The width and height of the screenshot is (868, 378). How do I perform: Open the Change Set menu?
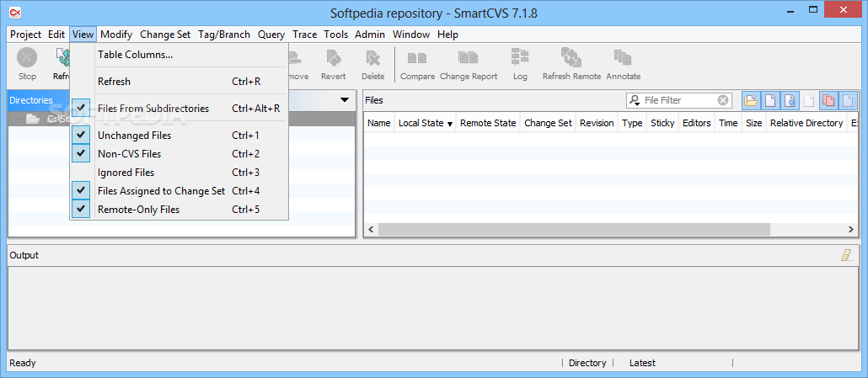(165, 35)
